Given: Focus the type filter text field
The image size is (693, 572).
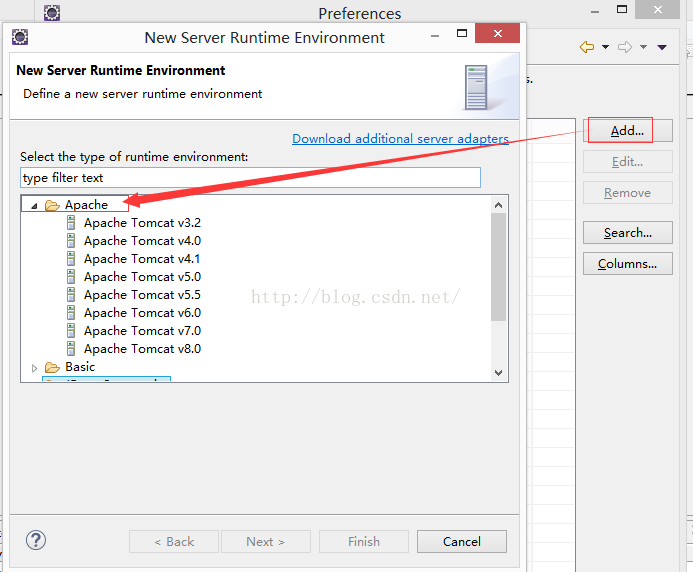Looking at the screenshot, I should click(251, 178).
